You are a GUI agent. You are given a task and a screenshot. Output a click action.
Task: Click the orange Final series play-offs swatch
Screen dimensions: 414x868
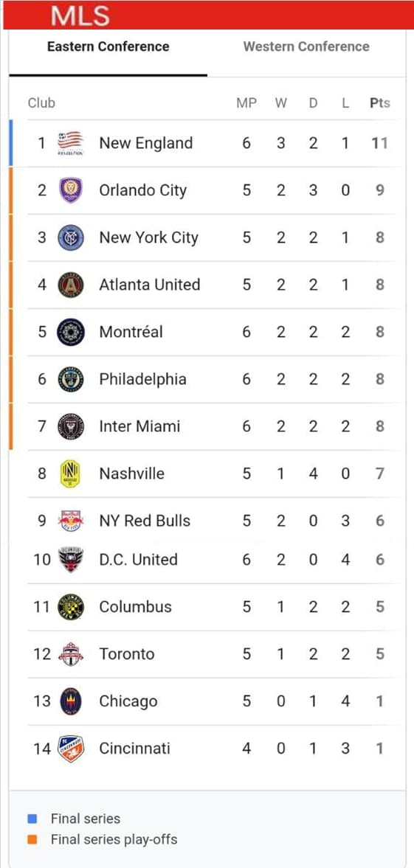(32, 840)
